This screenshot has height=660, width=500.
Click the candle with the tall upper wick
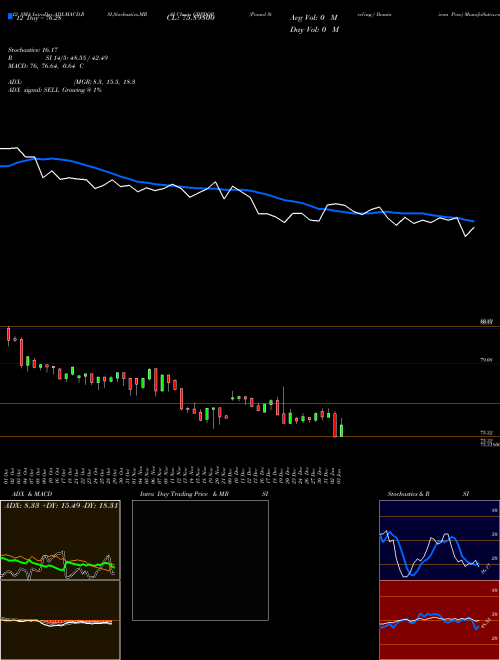tap(284, 418)
